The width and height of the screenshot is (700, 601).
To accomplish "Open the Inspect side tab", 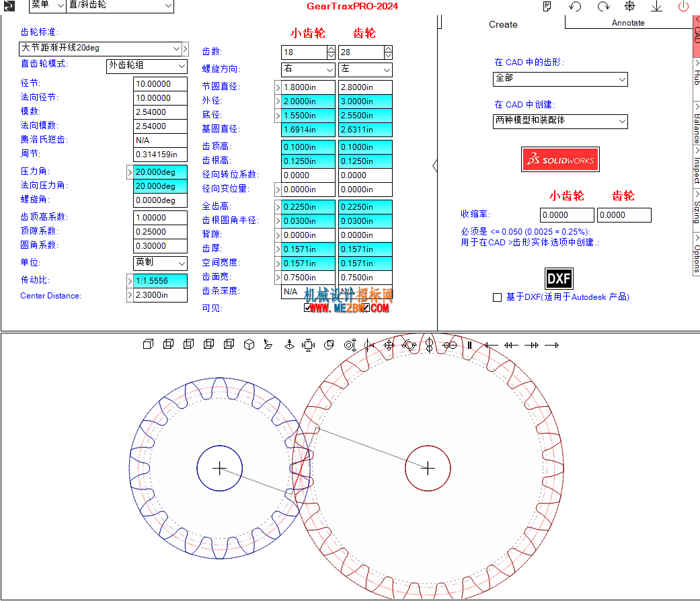I will tap(697, 166).
